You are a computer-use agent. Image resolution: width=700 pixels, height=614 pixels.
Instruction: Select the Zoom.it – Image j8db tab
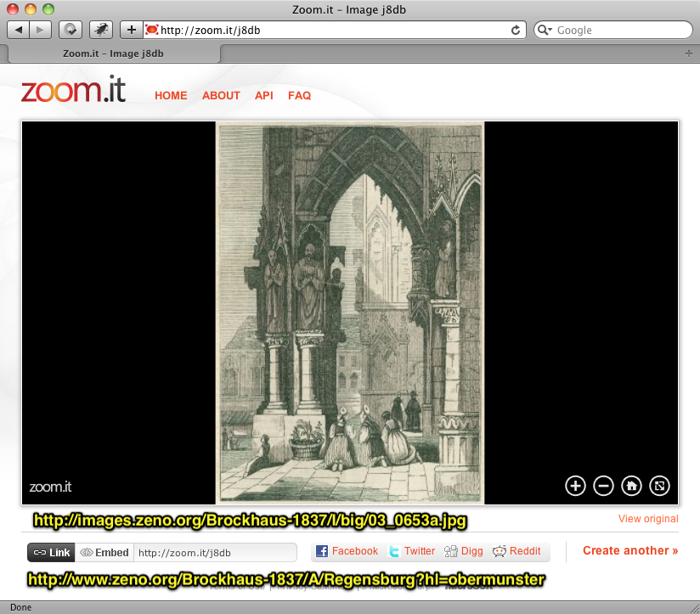click(x=113, y=54)
